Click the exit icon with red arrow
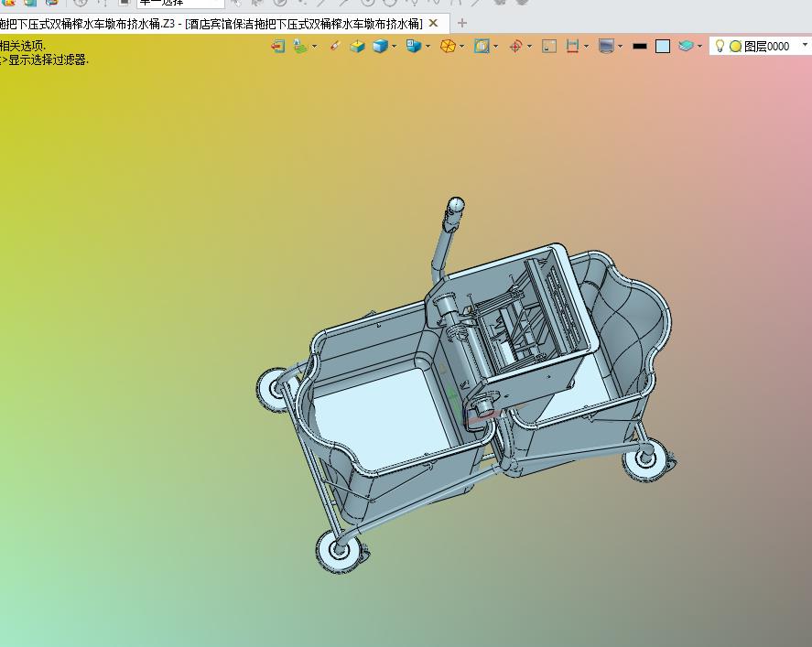This screenshot has height=647, width=812. [278, 46]
